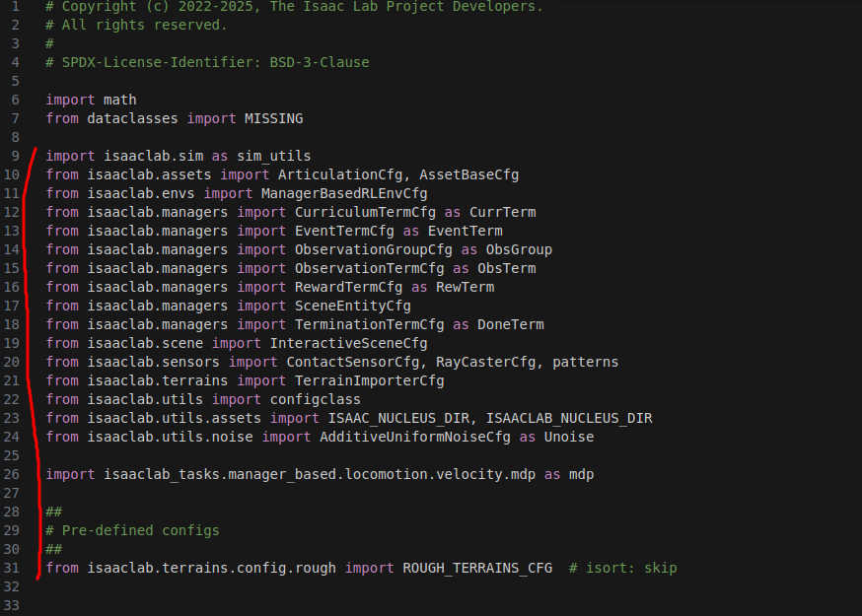Click line number 9 in the gutter
The width and height of the screenshot is (862, 616).
[x=16, y=156]
